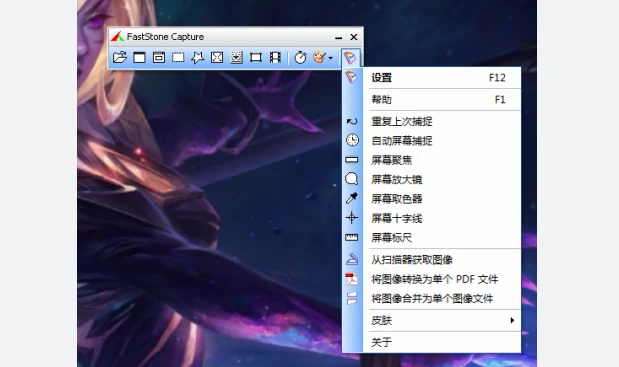Click the crosshair icon beside 屏幕十字线
Image resolution: width=619 pixels, height=367 pixels.
pyautogui.click(x=352, y=217)
